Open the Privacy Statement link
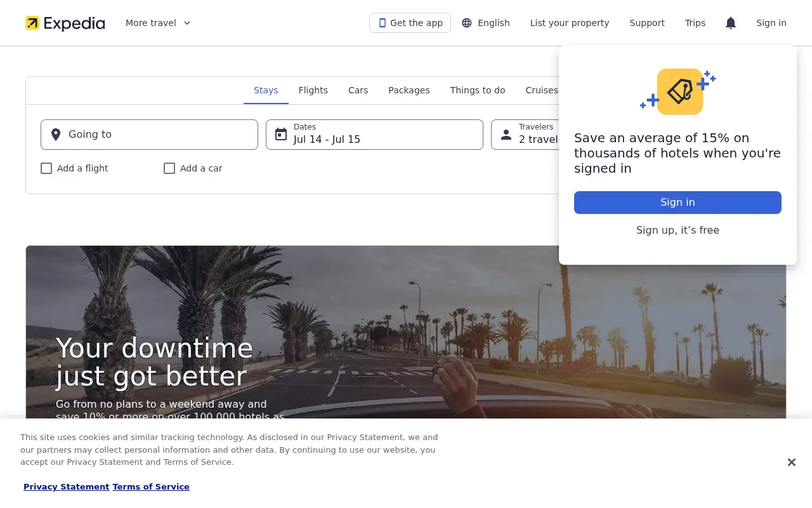Viewport: 812px width, 508px height. (x=67, y=487)
